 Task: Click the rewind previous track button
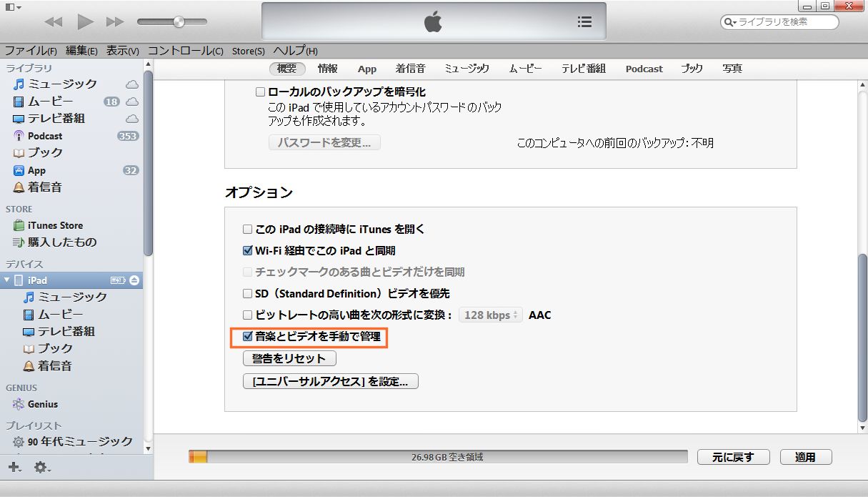pos(54,22)
